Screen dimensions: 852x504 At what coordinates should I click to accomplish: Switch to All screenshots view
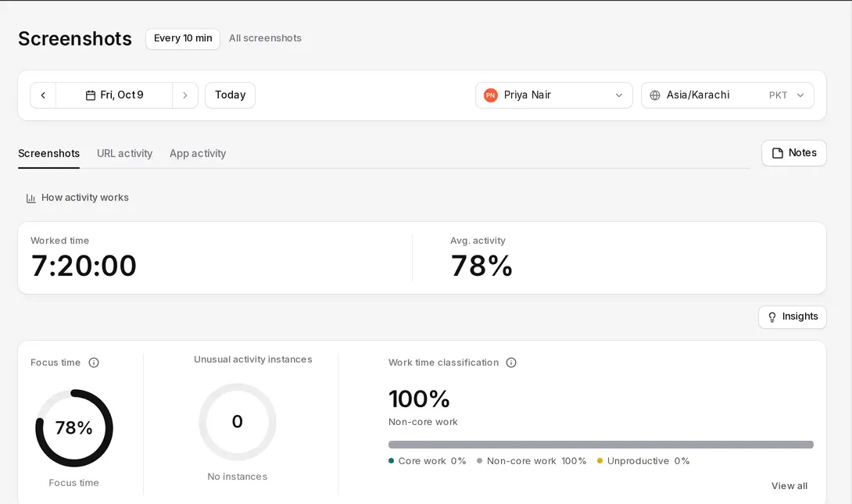pyautogui.click(x=265, y=38)
